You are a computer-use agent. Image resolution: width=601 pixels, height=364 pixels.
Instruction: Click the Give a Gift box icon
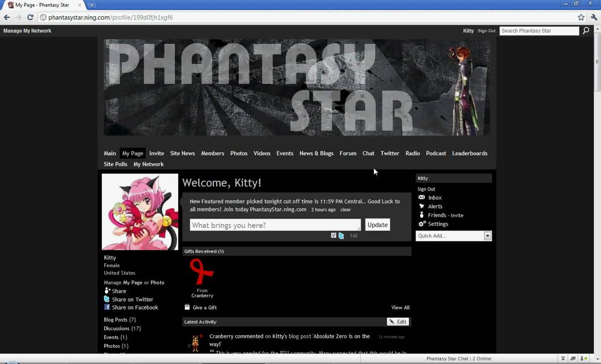tap(187, 307)
